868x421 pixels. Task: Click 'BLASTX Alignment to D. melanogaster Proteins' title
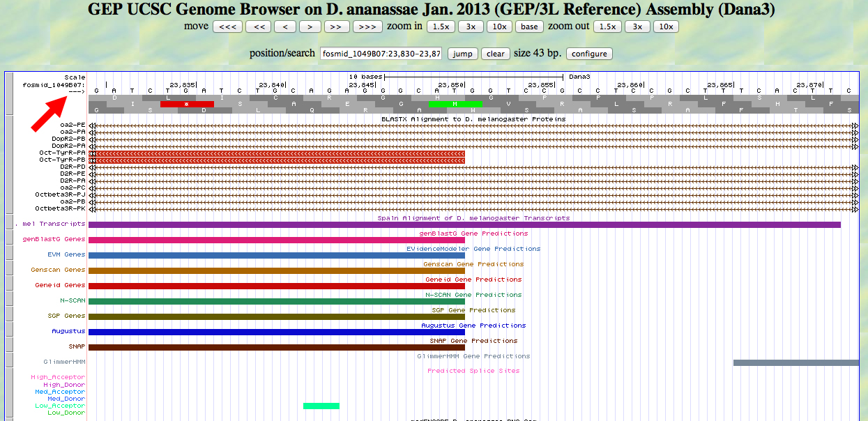pyautogui.click(x=473, y=118)
